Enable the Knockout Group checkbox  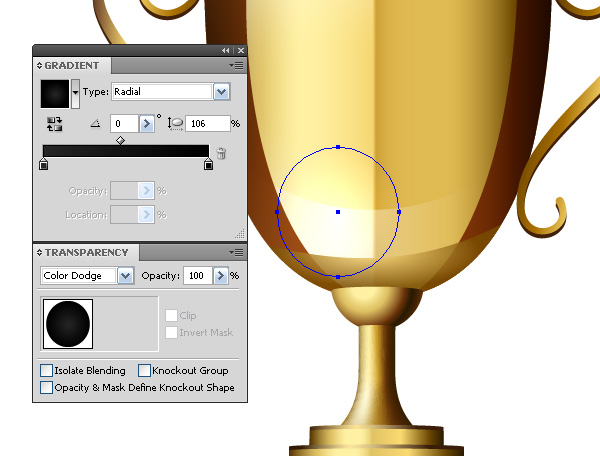(144, 370)
